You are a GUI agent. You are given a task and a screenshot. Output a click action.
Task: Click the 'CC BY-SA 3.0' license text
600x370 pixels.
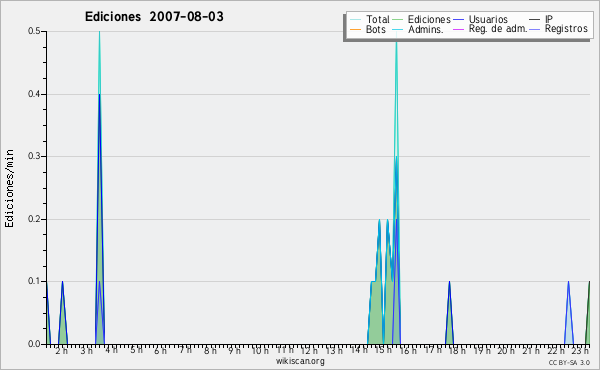[569, 363]
